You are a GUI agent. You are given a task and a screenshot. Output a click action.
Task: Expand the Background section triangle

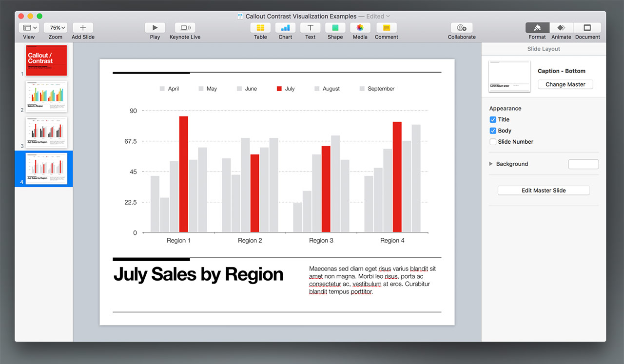click(x=491, y=164)
